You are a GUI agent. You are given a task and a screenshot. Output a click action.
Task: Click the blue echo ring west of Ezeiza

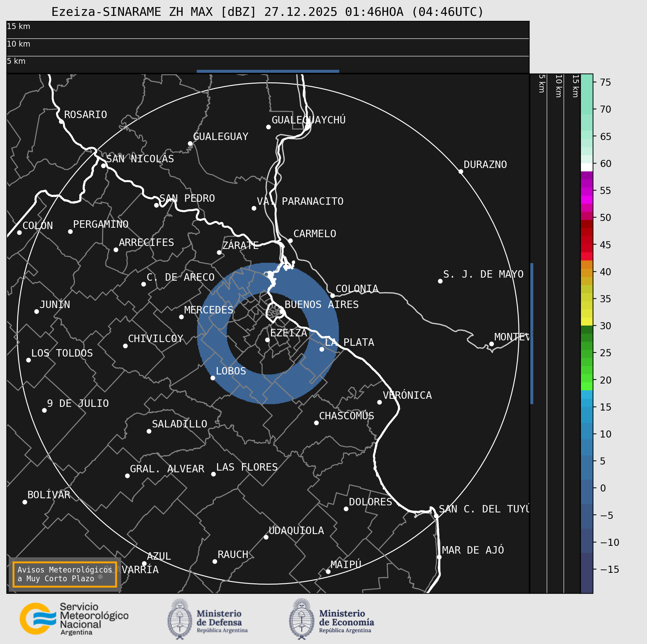pos(212,333)
